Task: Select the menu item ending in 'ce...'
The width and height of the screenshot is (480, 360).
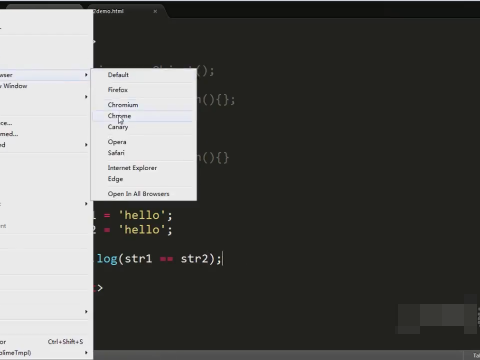Action: 45,123
